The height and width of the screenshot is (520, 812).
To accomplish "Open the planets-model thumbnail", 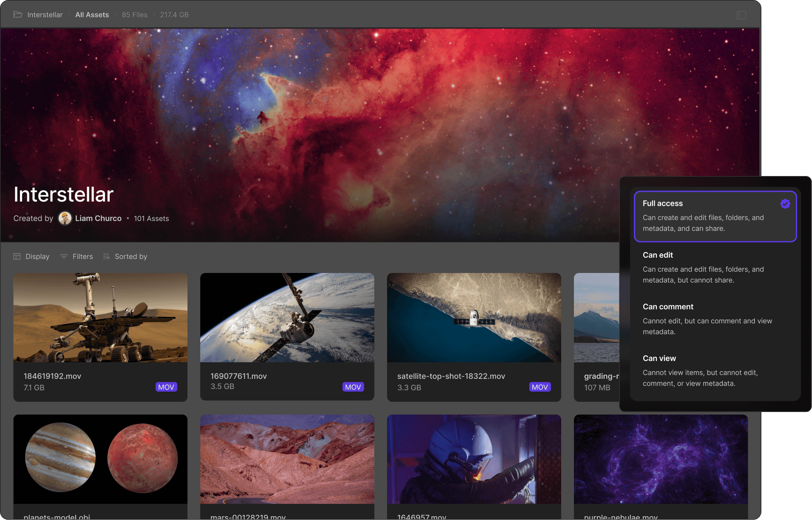I will (100, 459).
